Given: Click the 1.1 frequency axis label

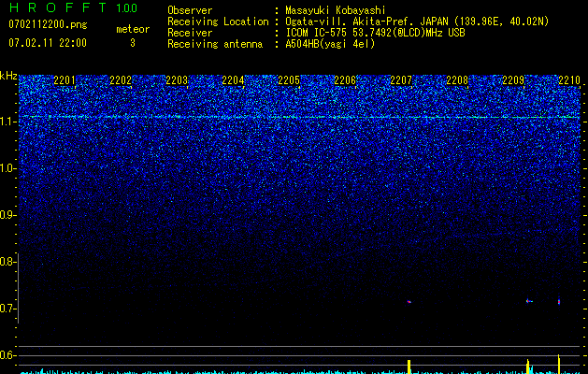Looking at the screenshot, I should [7, 122].
